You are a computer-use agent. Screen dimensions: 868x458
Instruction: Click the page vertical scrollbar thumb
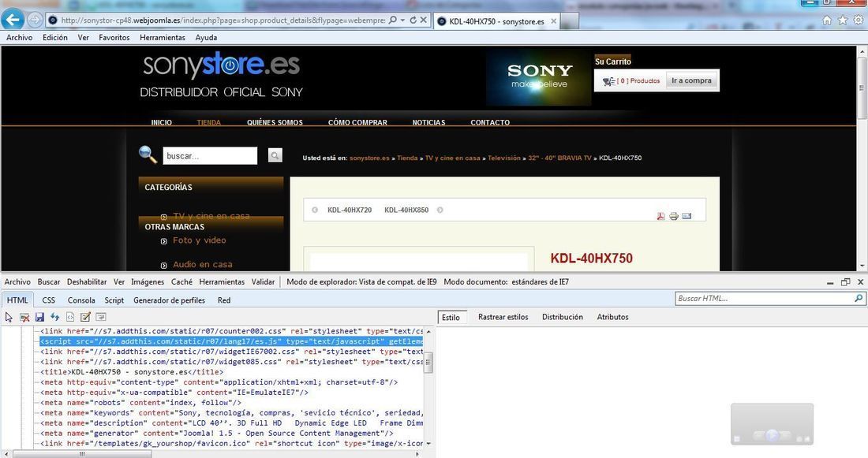click(x=862, y=88)
